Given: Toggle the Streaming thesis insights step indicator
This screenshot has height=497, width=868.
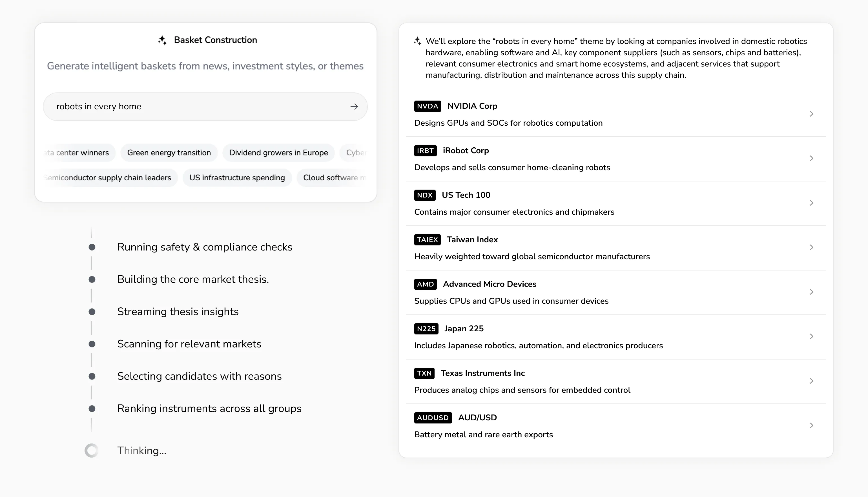Looking at the screenshot, I should 92,311.
